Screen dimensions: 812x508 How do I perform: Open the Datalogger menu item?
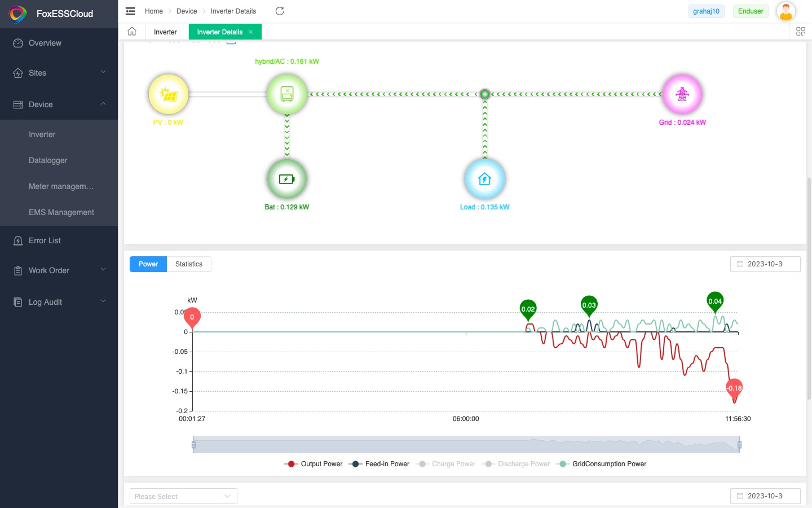[x=48, y=160]
